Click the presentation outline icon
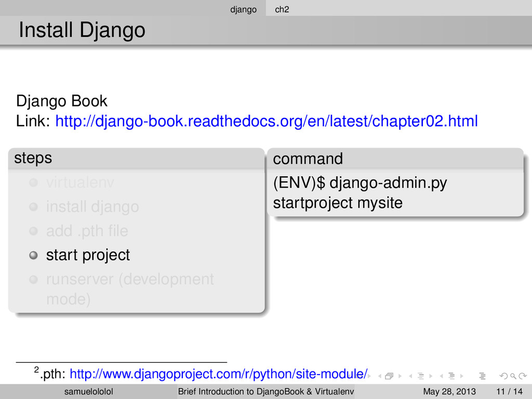Viewport: 532px width, 399px height. (x=483, y=376)
